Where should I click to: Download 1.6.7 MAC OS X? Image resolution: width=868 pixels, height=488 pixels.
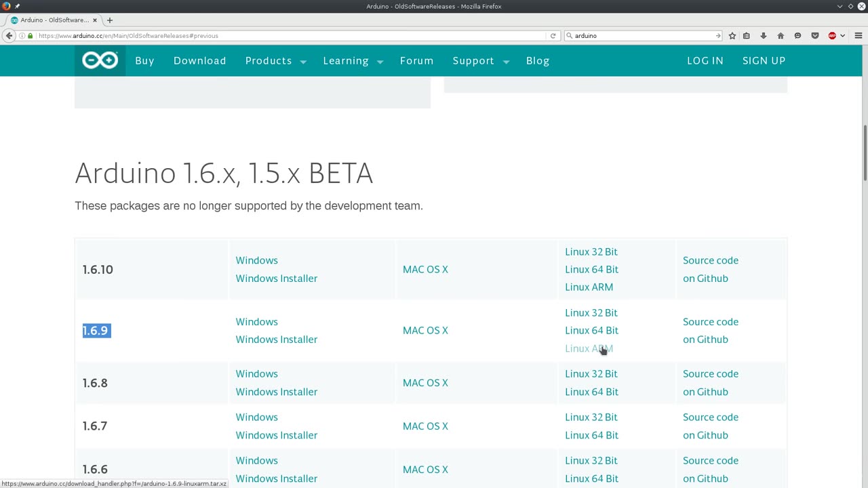tap(425, 426)
